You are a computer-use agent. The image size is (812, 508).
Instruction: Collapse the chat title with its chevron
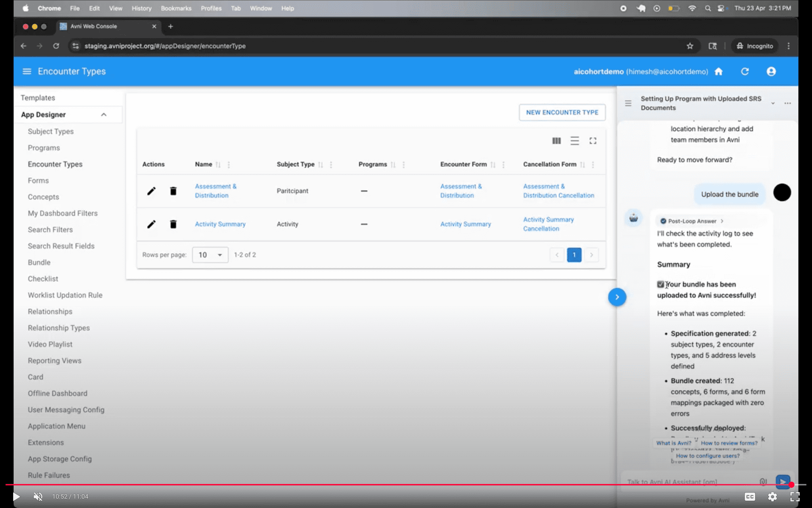(x=773, y=103)
